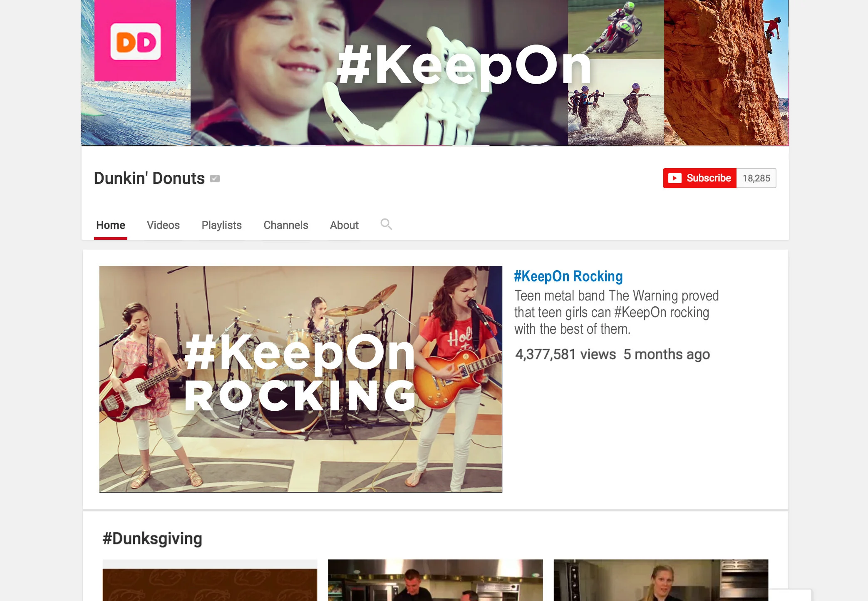This screenshot has width=868, height=601.
Task: Open the #KeepOn Rocking video title link
Action: [x=568, y=276]
